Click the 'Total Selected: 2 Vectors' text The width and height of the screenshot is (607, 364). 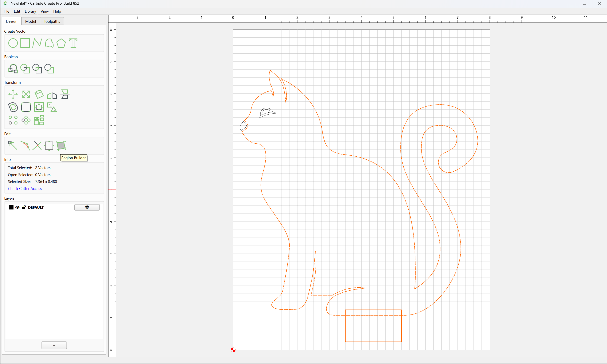pos(29,168)
